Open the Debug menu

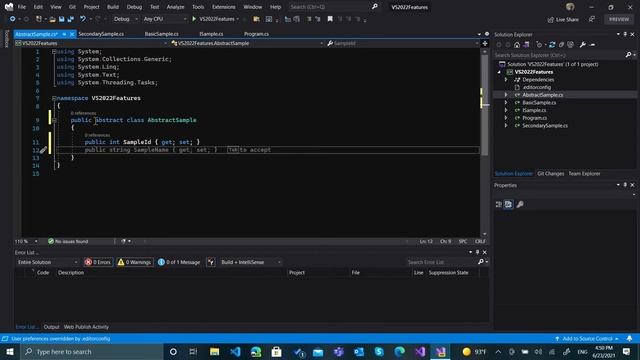134,7
